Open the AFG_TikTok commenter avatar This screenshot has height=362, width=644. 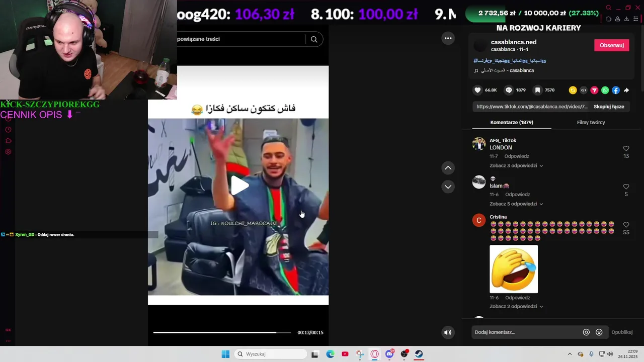pos(479,144)
